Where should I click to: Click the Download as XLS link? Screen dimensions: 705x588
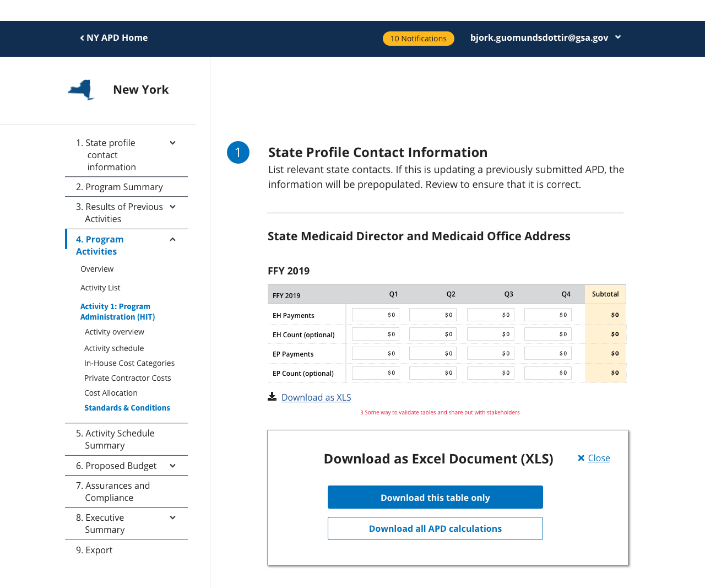(x=316, y=397)
